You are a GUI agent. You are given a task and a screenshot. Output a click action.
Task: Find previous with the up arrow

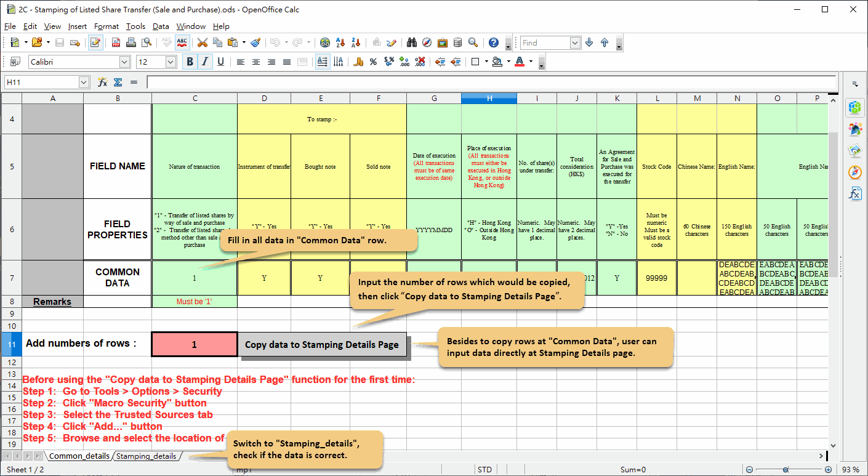[605, 42]
